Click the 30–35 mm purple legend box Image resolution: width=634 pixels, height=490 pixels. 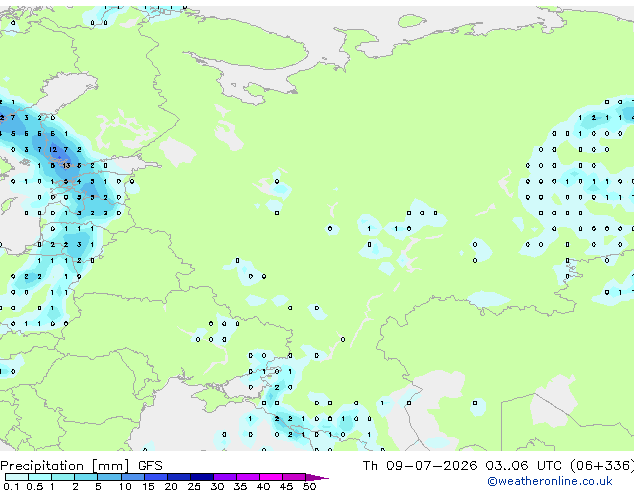pos(225,477)
